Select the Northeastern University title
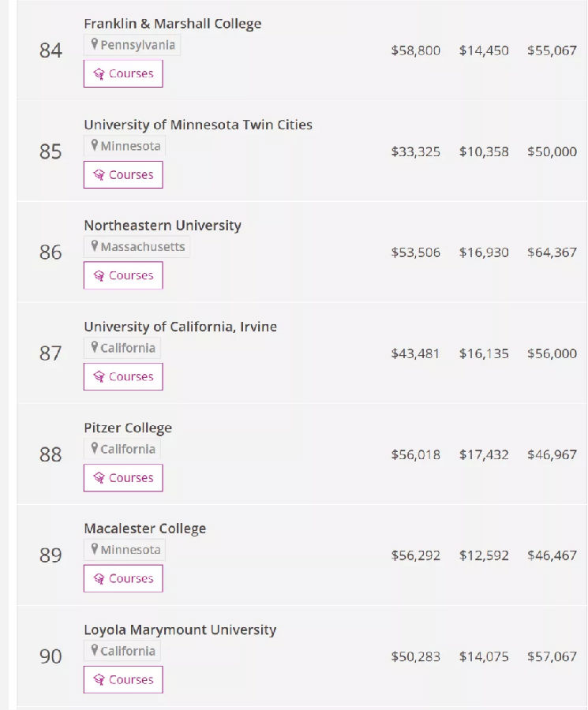This screenshot has height=710, width=588. tap(163, 226)
